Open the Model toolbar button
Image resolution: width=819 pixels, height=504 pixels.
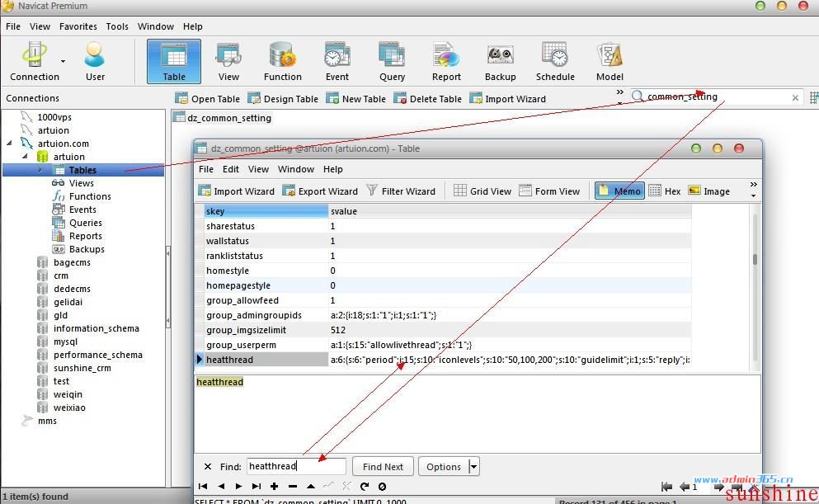tap(610, 62)
